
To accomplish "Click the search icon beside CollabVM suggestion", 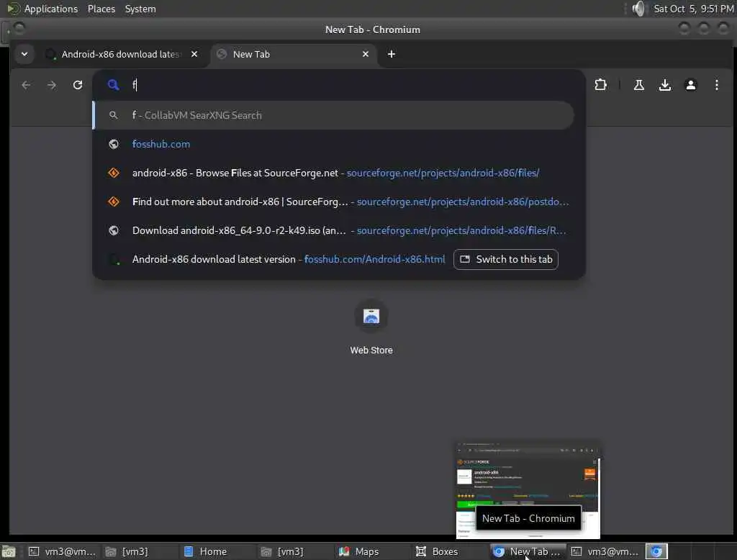I will 113,115.
